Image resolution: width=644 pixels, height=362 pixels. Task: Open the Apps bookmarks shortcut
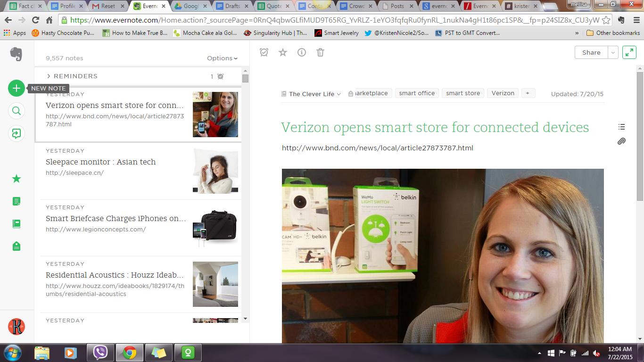(15, 33)
